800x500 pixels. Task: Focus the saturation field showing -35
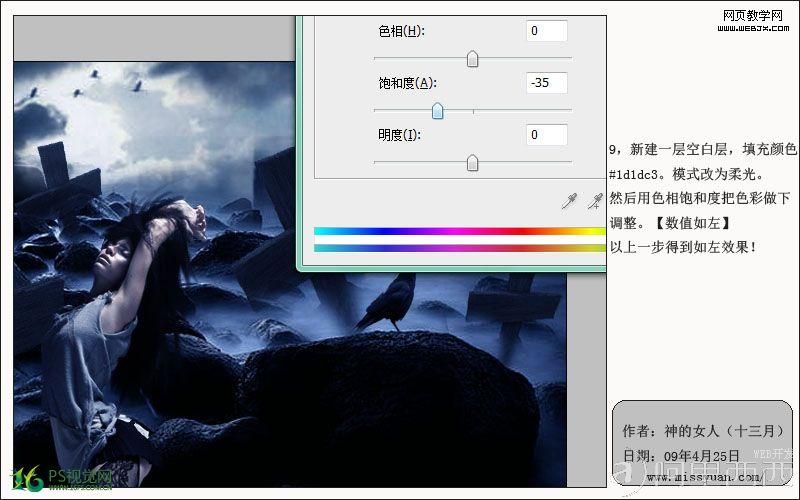pyautogui.click(x=546, y=83)
